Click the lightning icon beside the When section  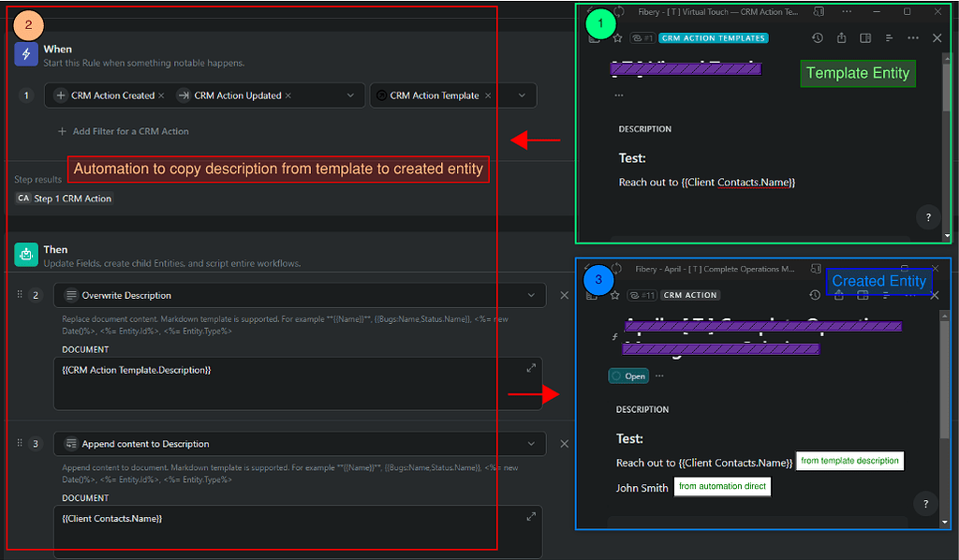27,53
